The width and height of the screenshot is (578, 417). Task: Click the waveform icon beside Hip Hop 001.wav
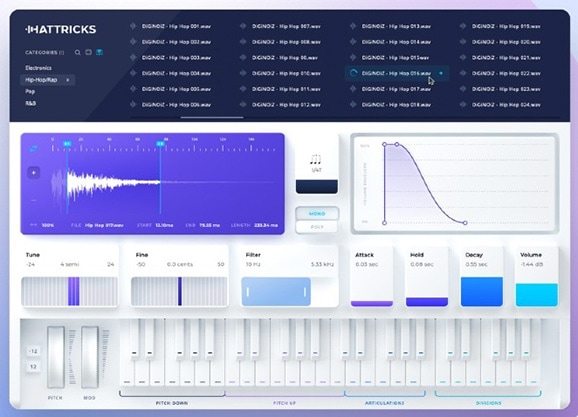click(133, 26)
